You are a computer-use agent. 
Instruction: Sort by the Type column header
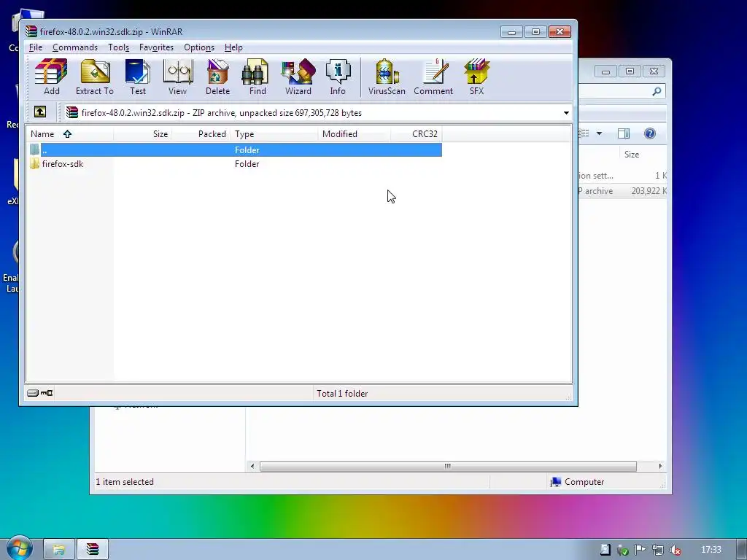(274, 134)
